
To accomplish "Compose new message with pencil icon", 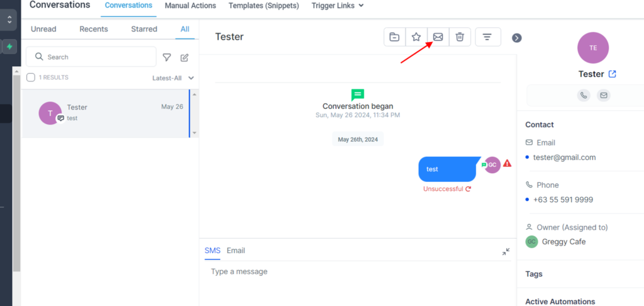I will pos(184,57).
